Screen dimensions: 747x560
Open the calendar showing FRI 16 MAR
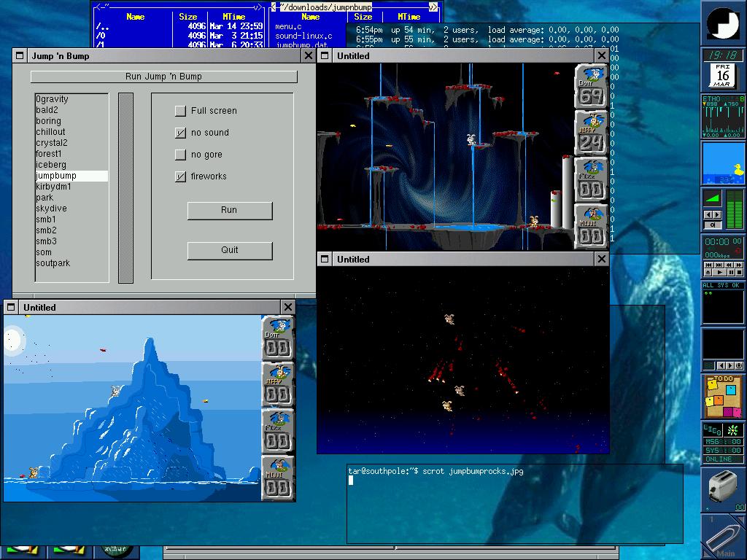pos(723,76)
